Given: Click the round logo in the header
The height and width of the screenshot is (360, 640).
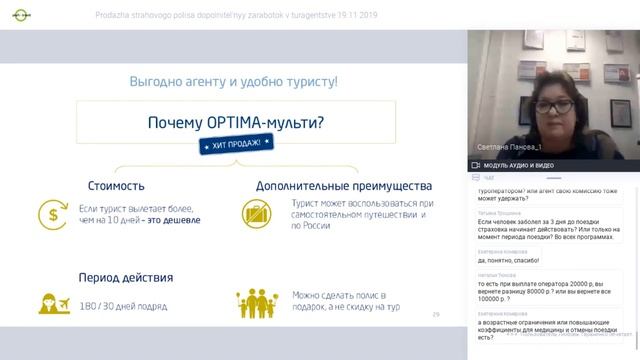Looking at the screenshot, I should 21,16.
